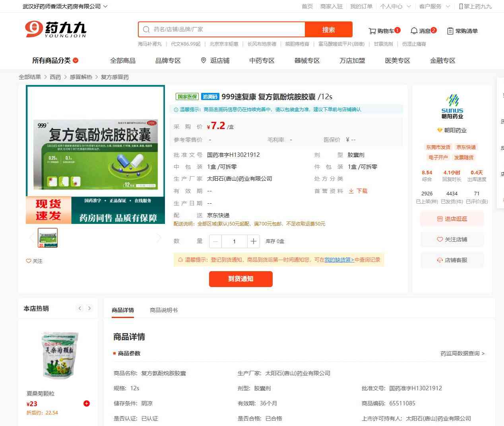Select the product thumbnail image below main photo
The width and height of the screenshot is (504, 426).
click(x=48, y=238)
